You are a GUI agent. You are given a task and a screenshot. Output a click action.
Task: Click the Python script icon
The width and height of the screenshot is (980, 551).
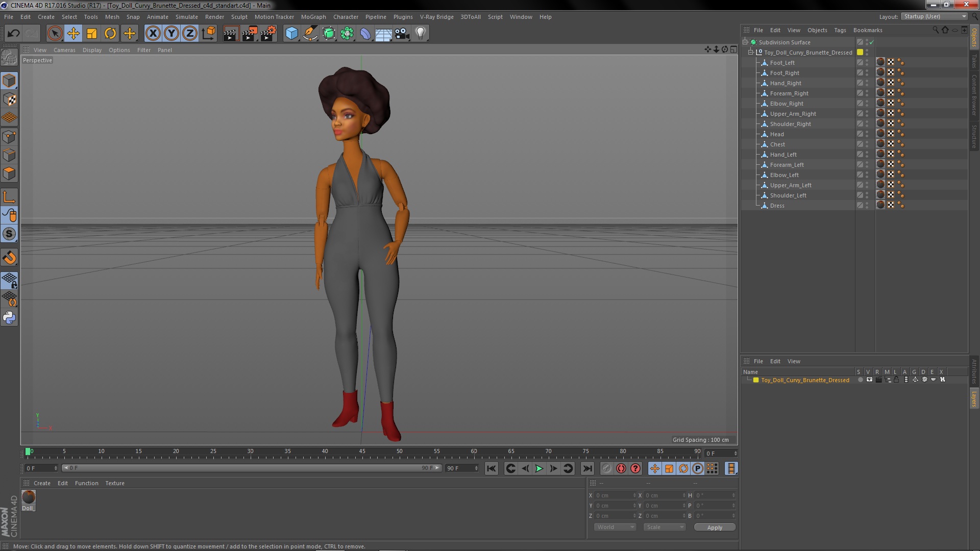pos(9,317)
